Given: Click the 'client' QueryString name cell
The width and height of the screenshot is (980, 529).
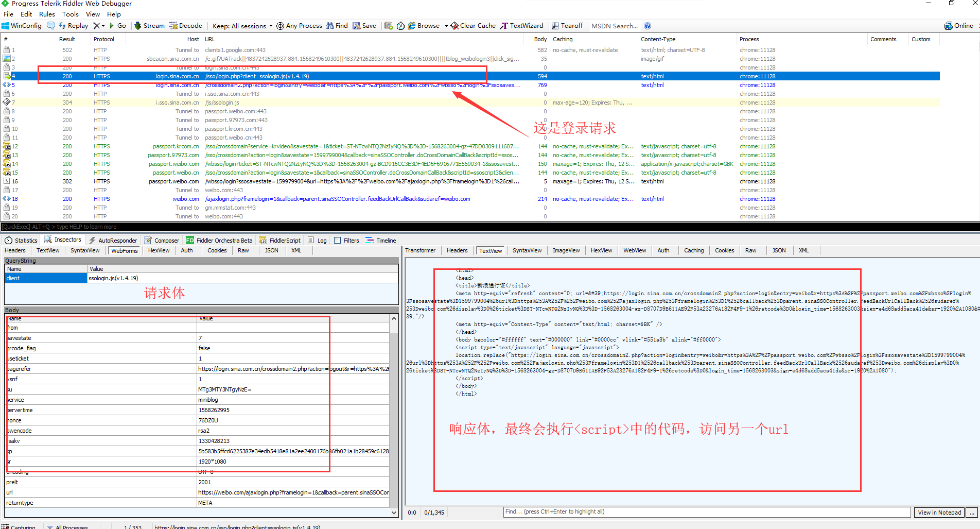Looking at the screenshot, I should point(46,278).
